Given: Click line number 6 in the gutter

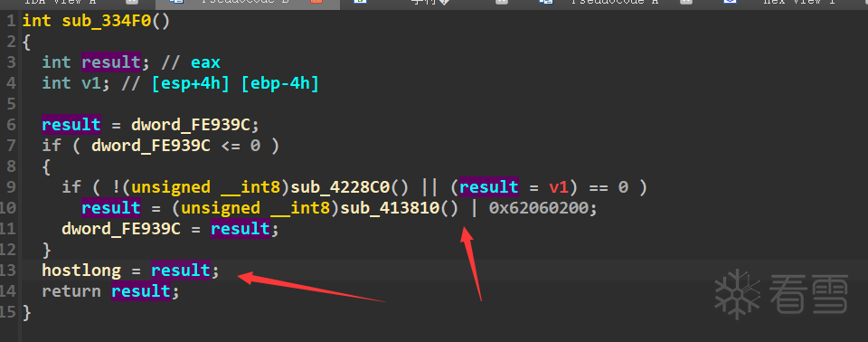Looking at the screenshot, I should [12, 124].
